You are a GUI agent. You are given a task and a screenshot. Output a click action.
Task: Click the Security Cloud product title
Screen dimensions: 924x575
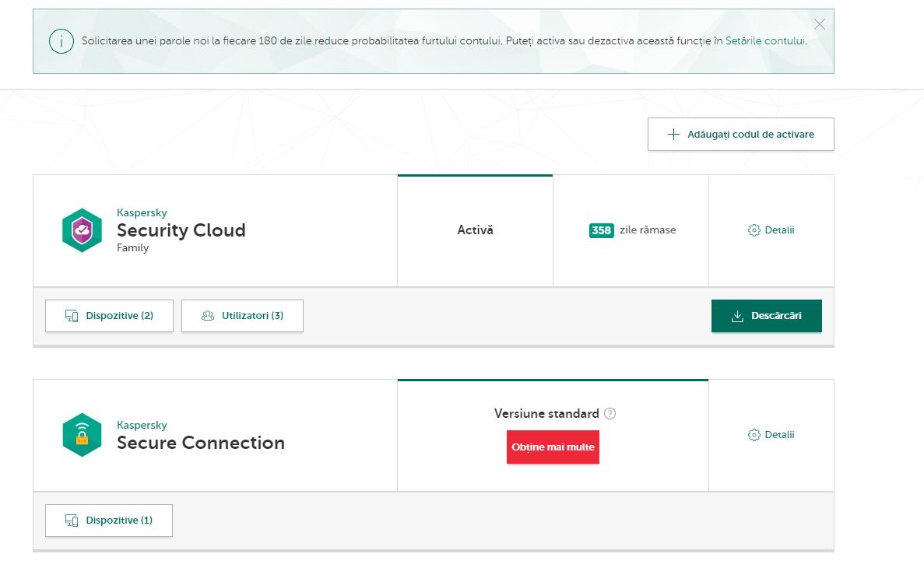coord(181,230)
